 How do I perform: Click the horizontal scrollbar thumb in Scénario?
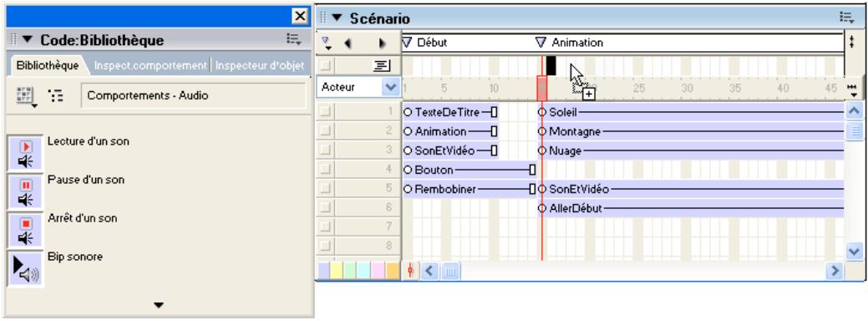[450, 271]
